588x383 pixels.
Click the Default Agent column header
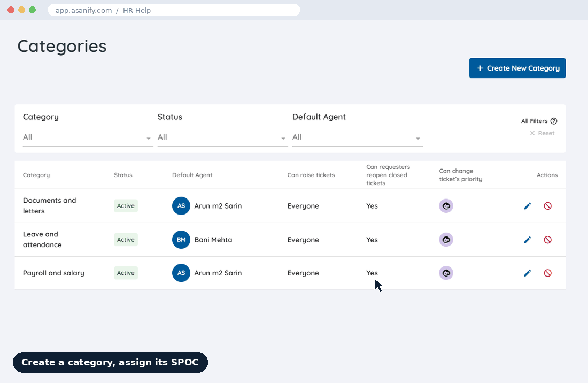point(192,175)
